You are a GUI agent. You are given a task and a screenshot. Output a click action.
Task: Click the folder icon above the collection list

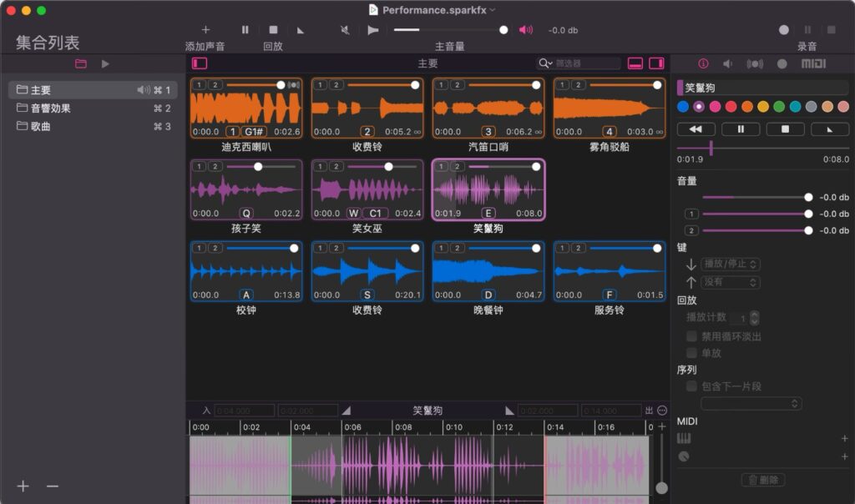tap(81, 63)
